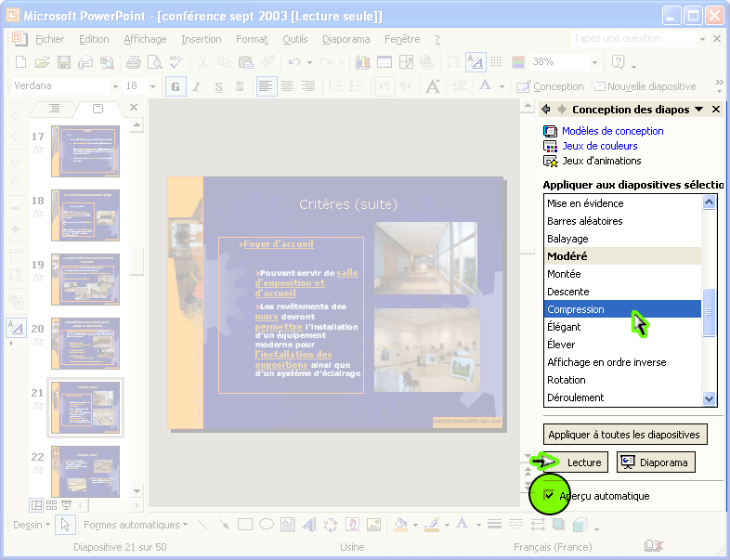This screenshot has width=730, height=560.
Task: Click the fill color paint bucket
Action: point(400,525)
